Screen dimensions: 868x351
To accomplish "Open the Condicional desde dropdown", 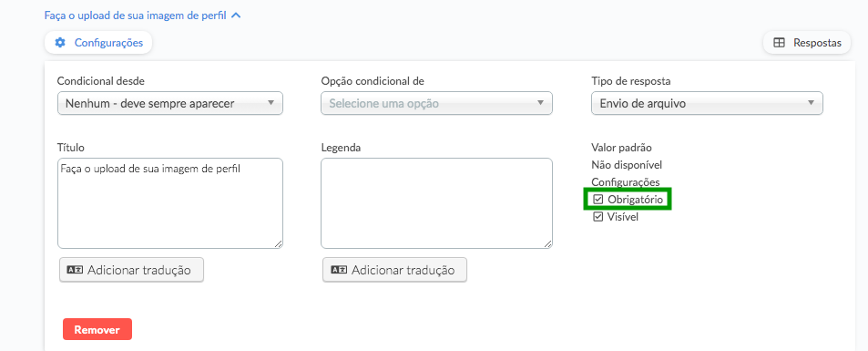I will click(x=170, y=103).
